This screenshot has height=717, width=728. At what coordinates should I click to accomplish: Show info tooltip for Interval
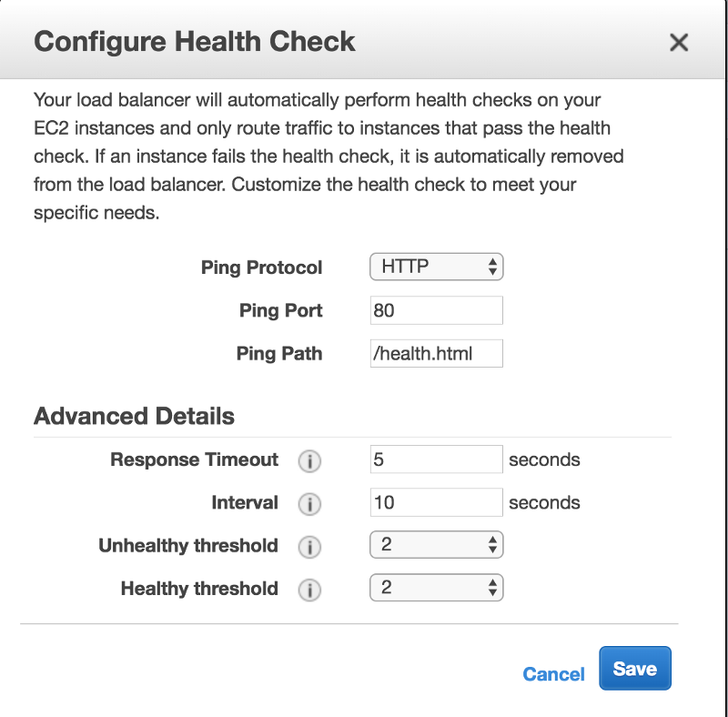[x=309, y=504]
